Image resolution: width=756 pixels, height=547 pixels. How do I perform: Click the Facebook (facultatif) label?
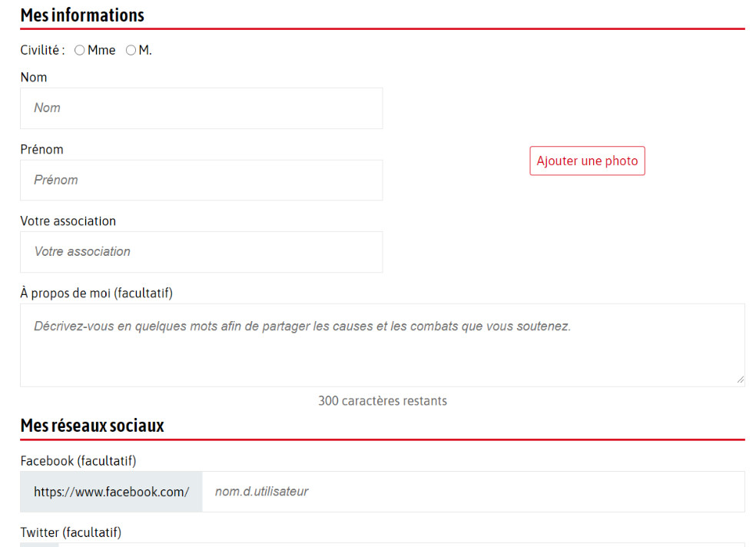(78, 461)
